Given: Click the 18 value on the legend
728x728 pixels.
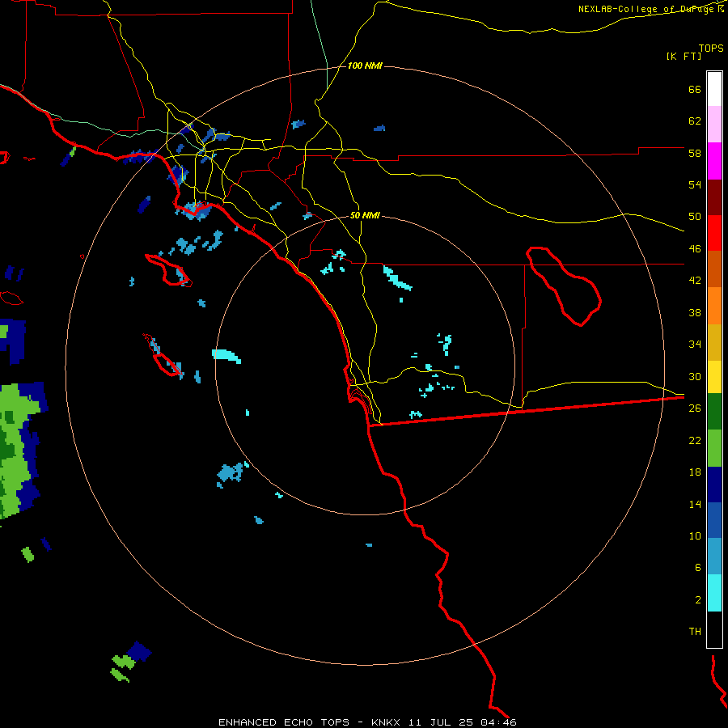Looking at the screenshot, I should [x=695, y=472].
